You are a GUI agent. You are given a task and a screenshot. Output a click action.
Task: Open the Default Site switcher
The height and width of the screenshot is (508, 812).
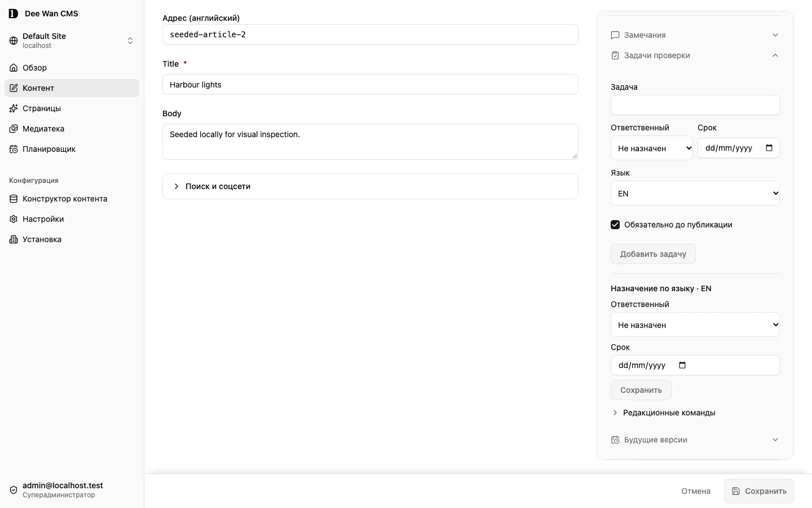click(72, 41)
